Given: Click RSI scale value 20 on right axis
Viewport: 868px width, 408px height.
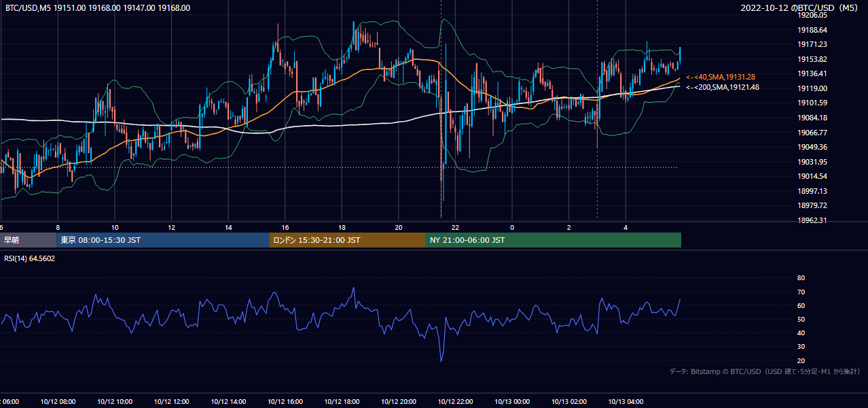Looking at the screenshot, I should coord(801,360).
